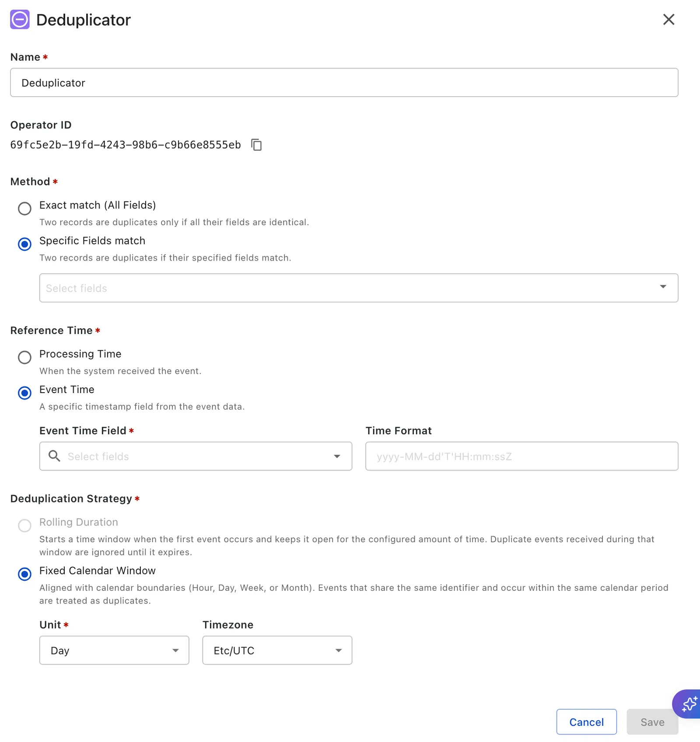Screen dimensions: 700x742
Task: Select Specific Fields match radio
Action: [x=24, y=244]
